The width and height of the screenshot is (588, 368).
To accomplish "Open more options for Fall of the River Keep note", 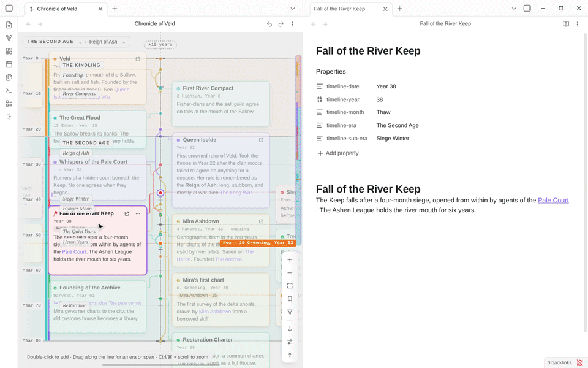I will coord(578,24).
